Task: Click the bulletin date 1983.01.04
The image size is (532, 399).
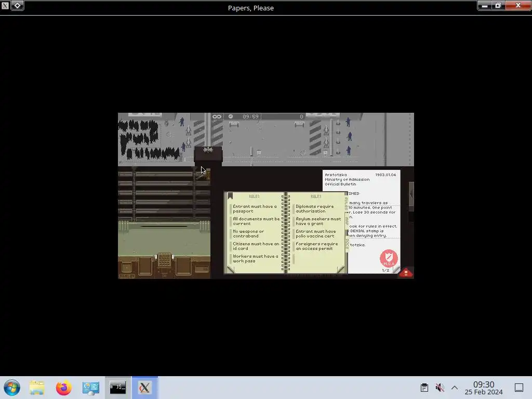Action: pyautogui.click(x=385, y=175)
